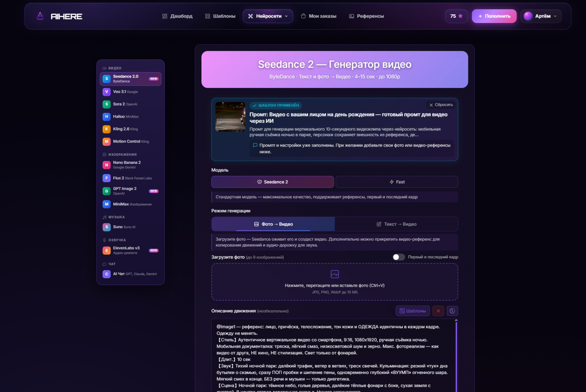Click the prompt textarea scrollbar

(456, 355)
